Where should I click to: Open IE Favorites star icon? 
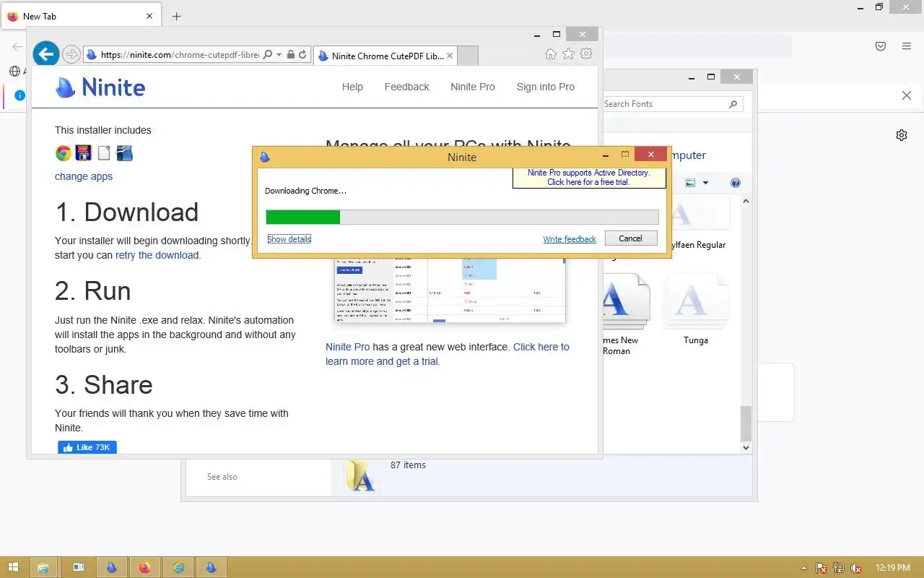click(569, 54)
